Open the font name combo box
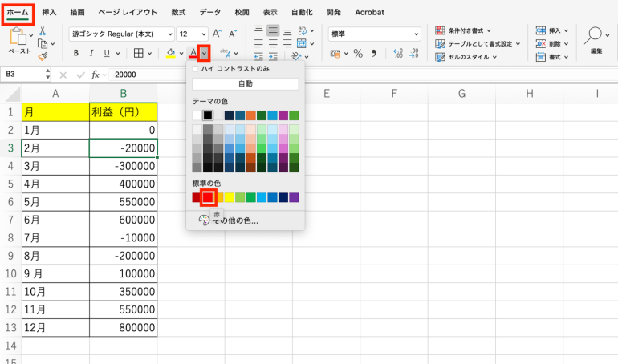Viewport: 618px width, 364px height. (121, 34)
